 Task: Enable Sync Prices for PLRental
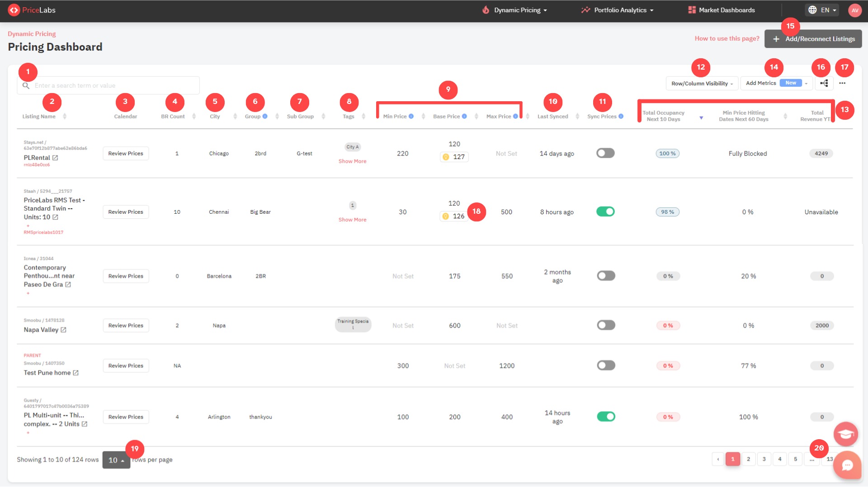[x=605, y=153]
